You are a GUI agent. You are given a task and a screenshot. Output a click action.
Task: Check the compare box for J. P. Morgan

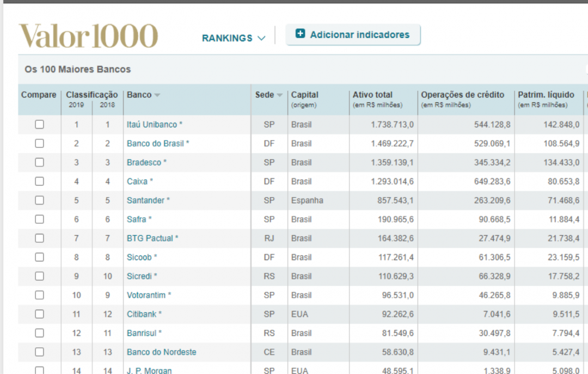point(39,370)
